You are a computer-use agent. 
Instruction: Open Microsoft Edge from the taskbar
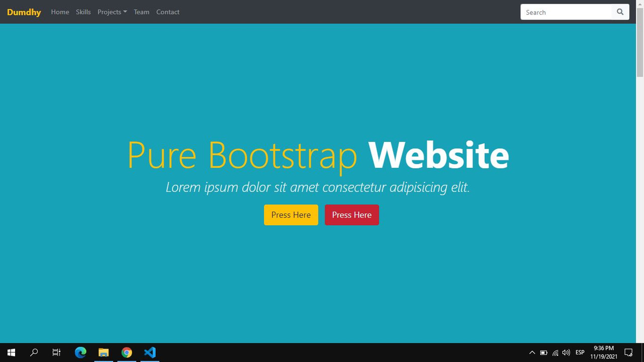pos(80,352)
